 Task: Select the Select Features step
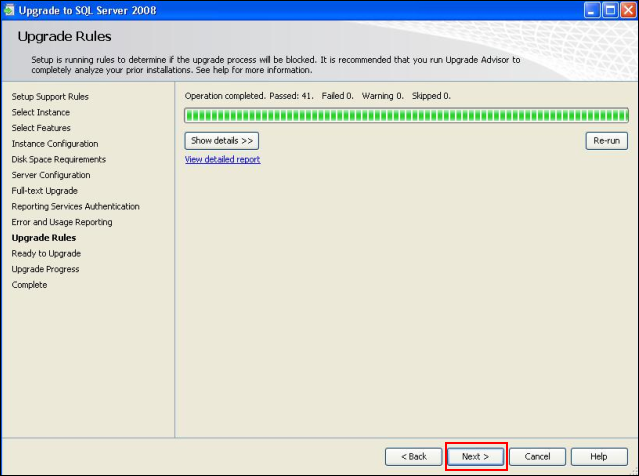(x=41, y=128)
